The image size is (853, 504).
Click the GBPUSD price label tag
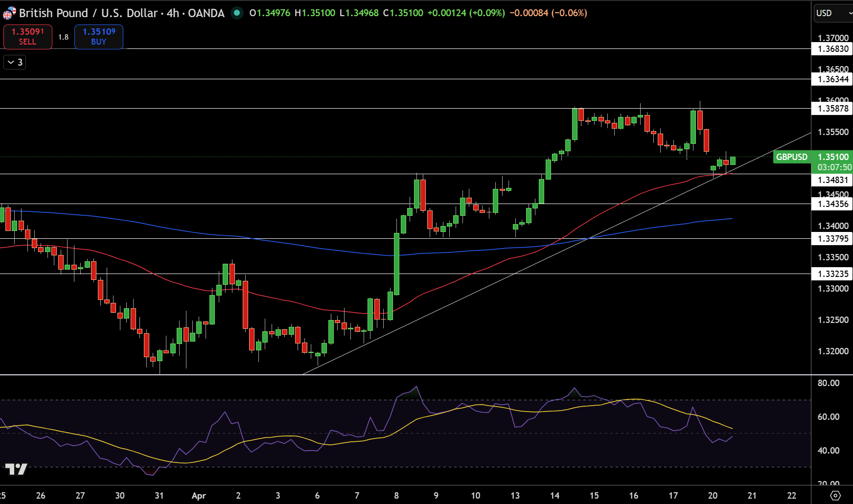coord(792,157)
